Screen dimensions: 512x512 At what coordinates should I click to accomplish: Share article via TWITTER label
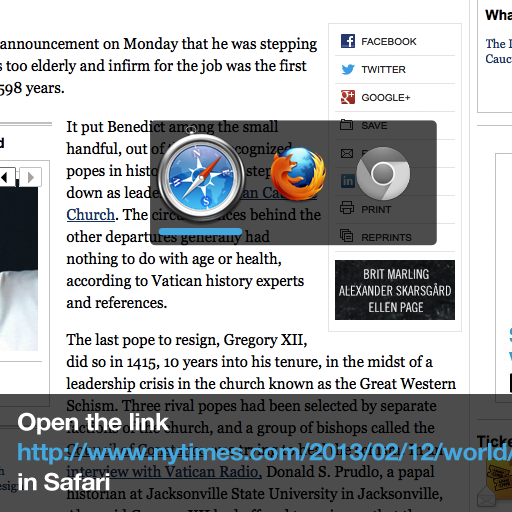[383, 70]
